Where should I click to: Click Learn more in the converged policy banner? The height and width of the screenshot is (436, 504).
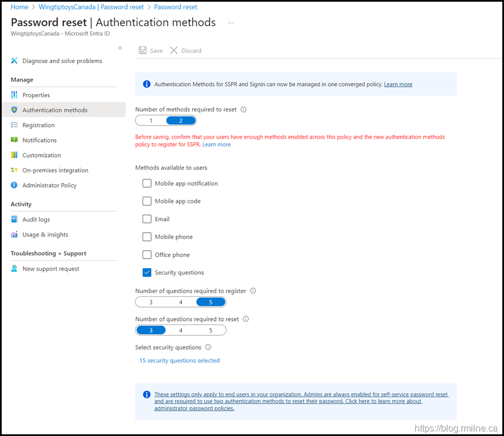click(x=398, y=84)
